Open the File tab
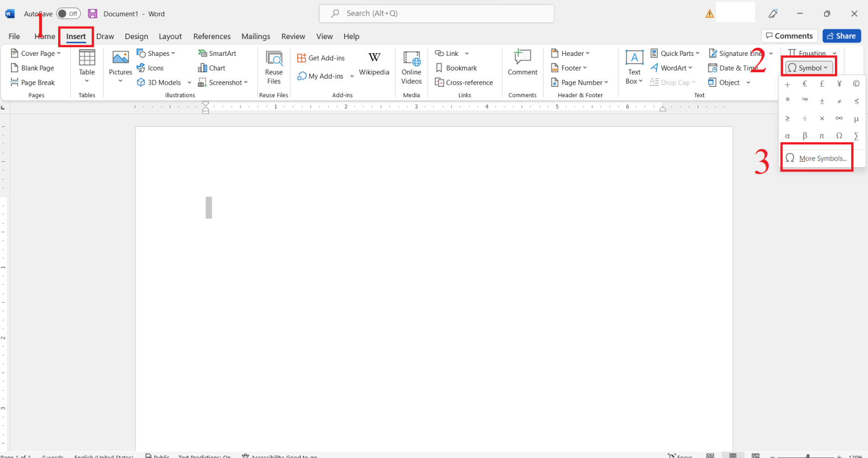 tap(14, 36)
